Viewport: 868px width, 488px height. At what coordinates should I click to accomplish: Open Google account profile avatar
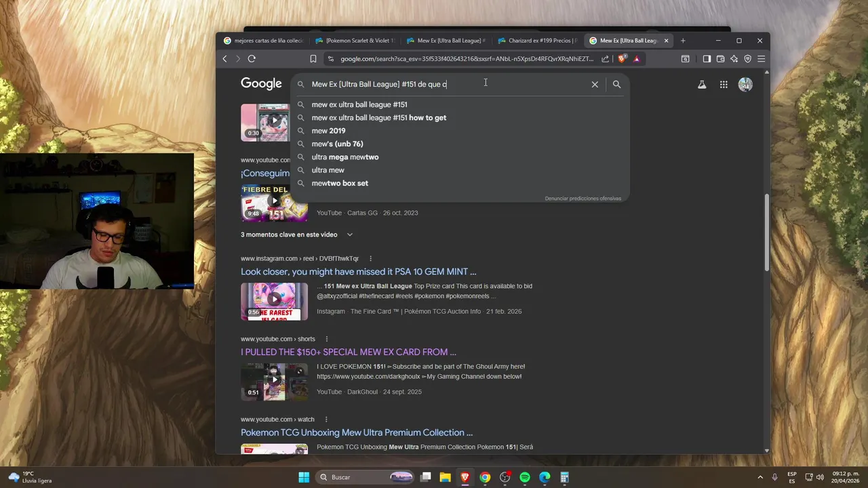[x=745, y=85]
